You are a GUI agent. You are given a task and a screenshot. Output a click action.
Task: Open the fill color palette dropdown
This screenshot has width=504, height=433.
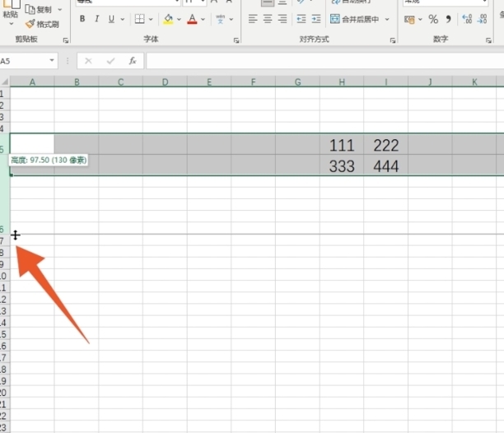pos(179,19)
